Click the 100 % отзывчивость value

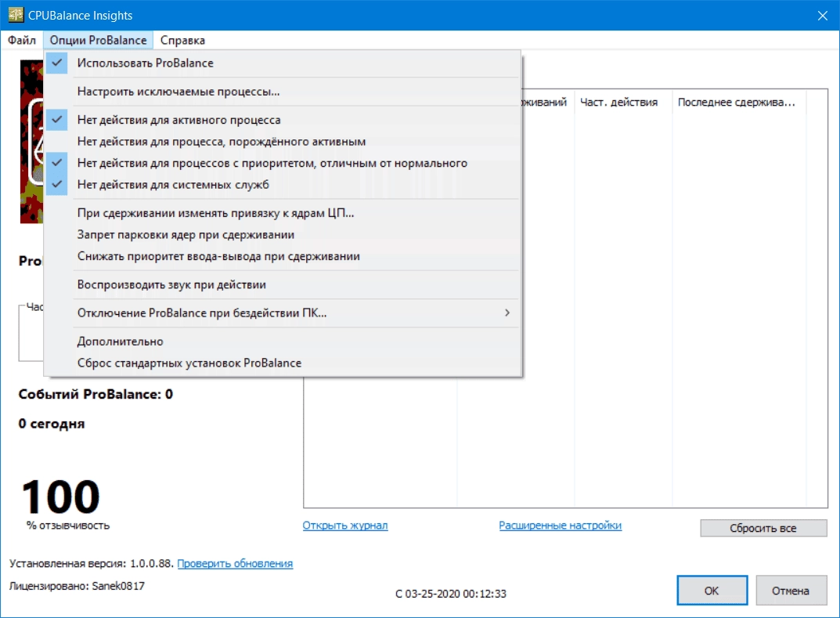click(x=60, y=497)
